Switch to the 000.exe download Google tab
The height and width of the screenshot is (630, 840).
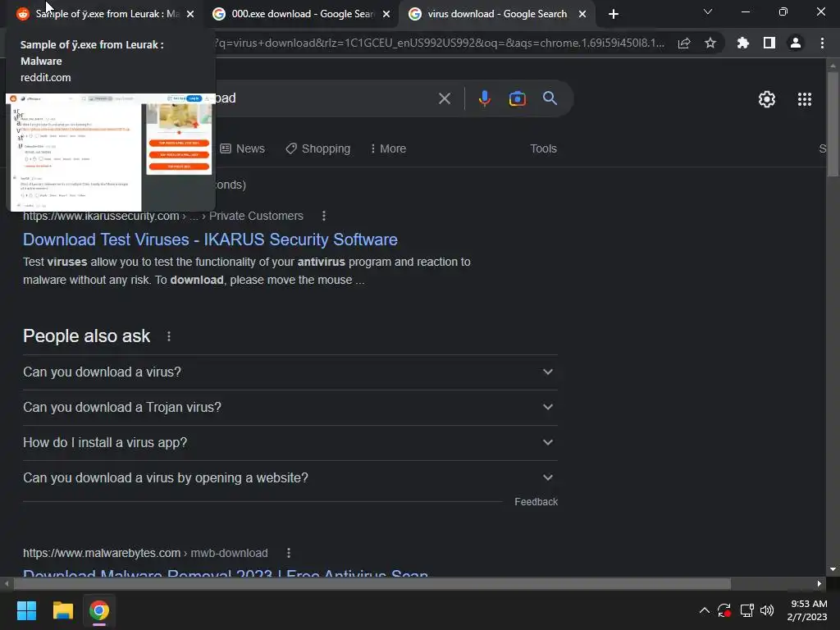tap(300, 14)
